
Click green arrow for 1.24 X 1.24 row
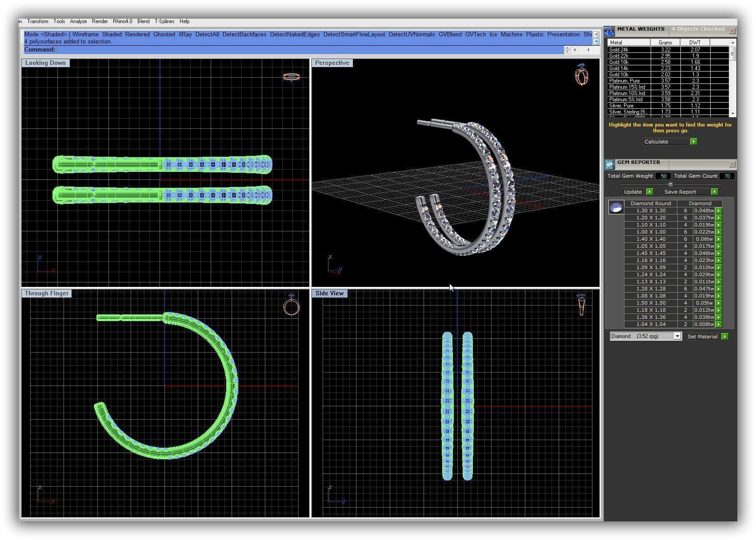[x=719, y=274]
